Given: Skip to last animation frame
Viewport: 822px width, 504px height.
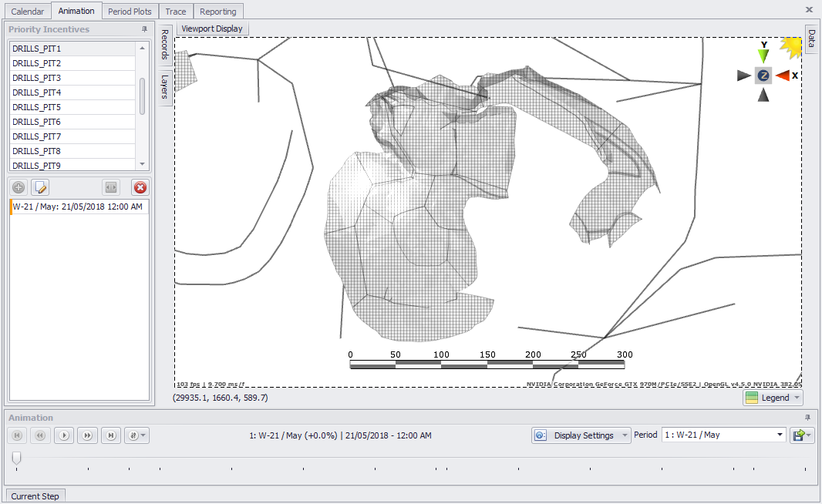Looking at the screenshot, I should point(110,435).
